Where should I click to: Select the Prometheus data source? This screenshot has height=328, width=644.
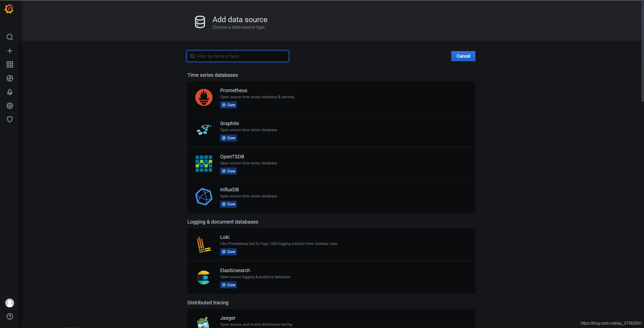(331, 97)
